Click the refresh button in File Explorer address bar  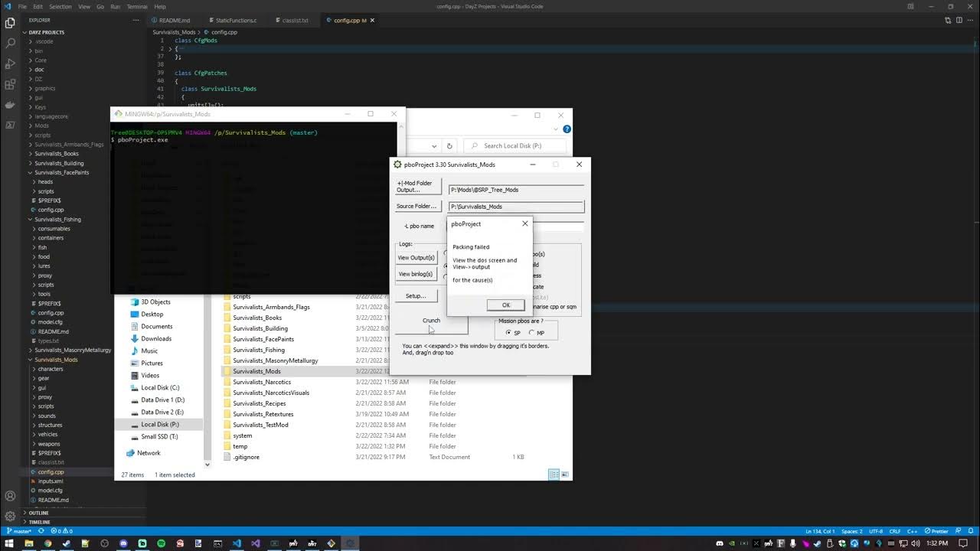[449, 145]
